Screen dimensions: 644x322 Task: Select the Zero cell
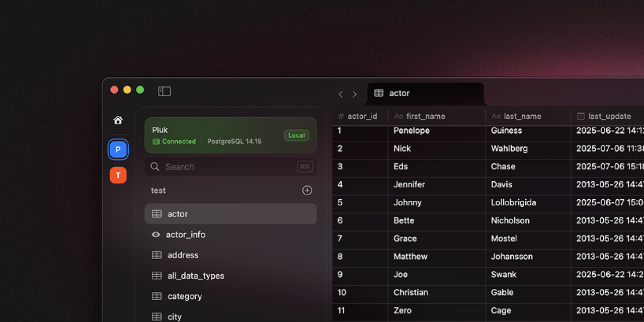[x=437, y=311]
